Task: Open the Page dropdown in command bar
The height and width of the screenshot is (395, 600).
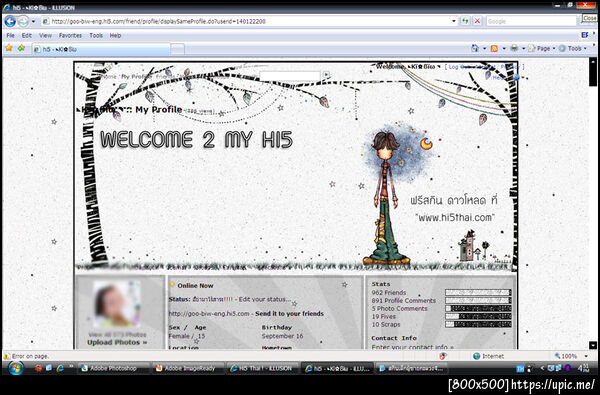Action: 542,48
